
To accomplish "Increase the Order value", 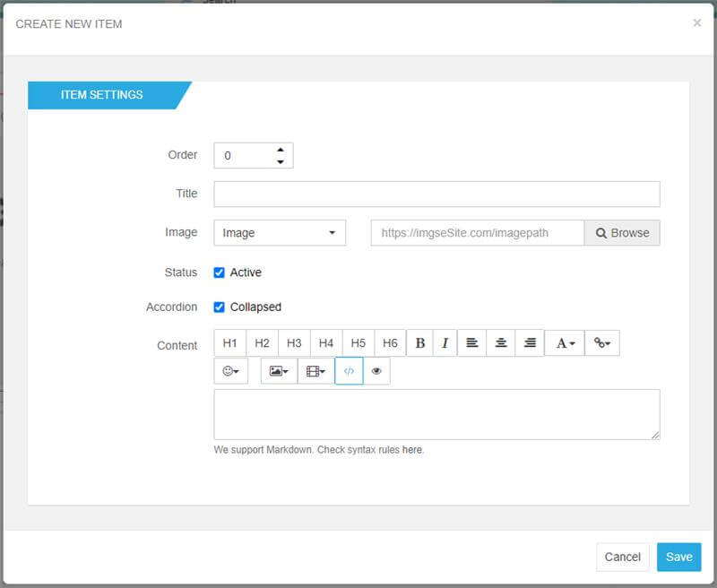I will 281,150.
